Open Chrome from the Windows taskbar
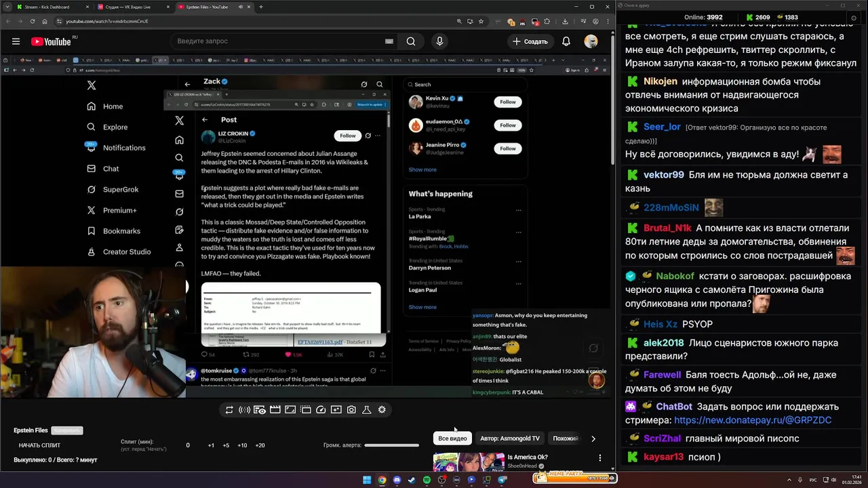 382,480
